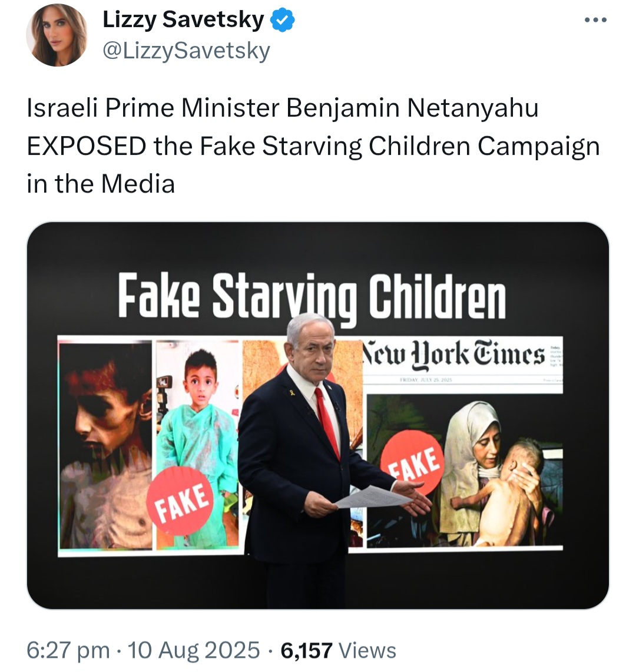Click the blue verified checkmark badge

(283, 20)
